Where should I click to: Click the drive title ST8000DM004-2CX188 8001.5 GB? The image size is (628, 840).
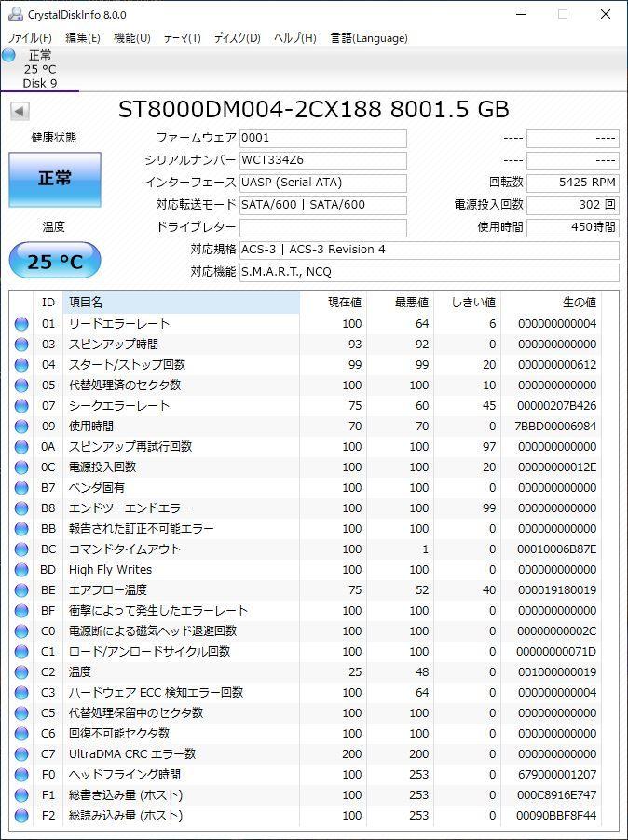click(313, 109)
